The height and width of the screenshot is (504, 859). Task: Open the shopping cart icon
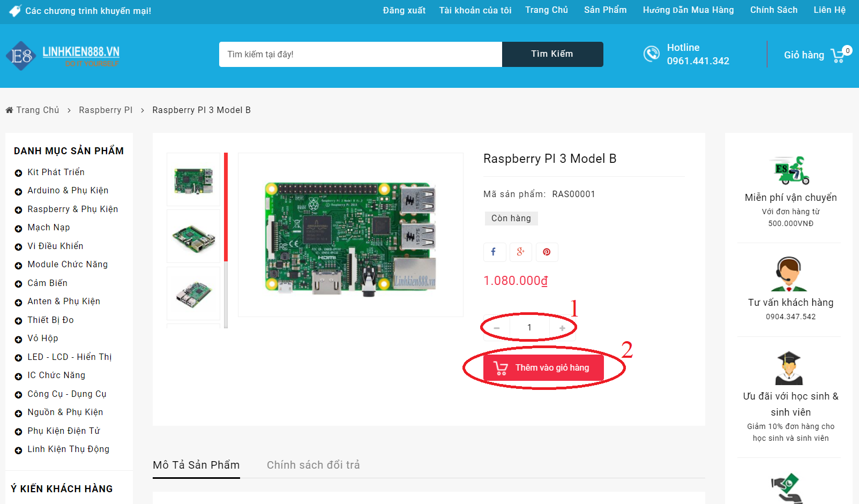point(838,56)
